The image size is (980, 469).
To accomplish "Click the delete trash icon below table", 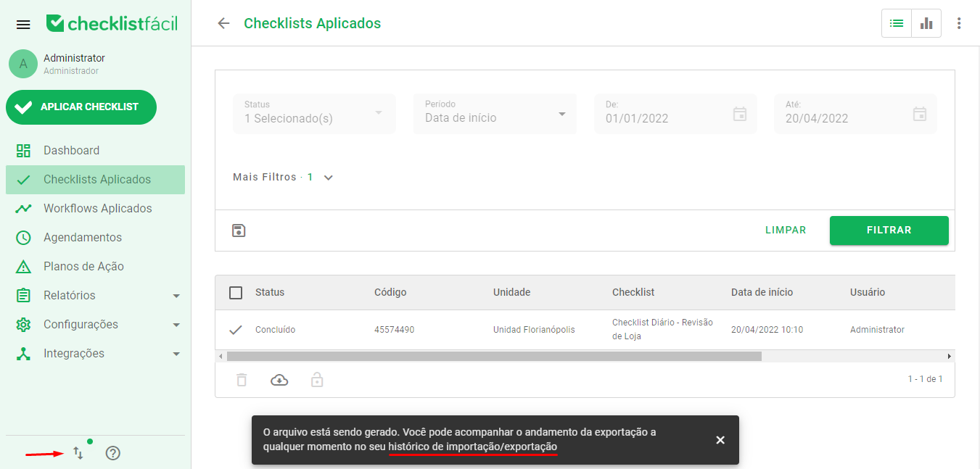I will tap(242, 380).
